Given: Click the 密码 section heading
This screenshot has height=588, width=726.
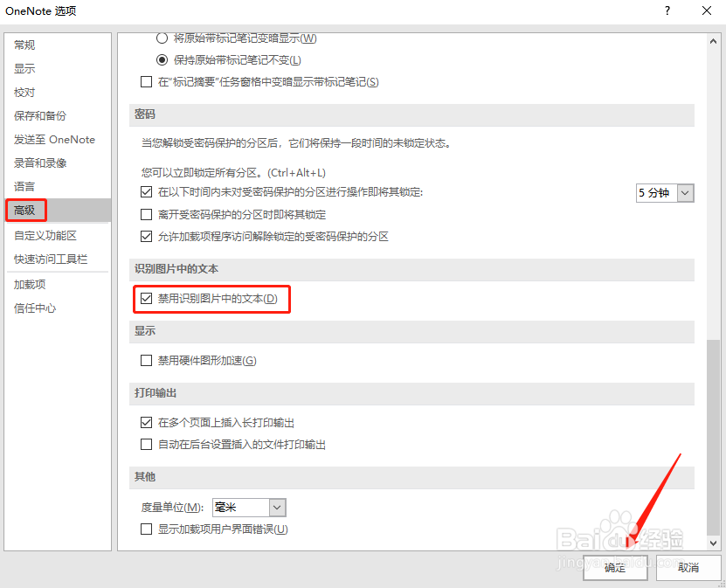Looking at the screenshot, I should click(x=145, y=114).
